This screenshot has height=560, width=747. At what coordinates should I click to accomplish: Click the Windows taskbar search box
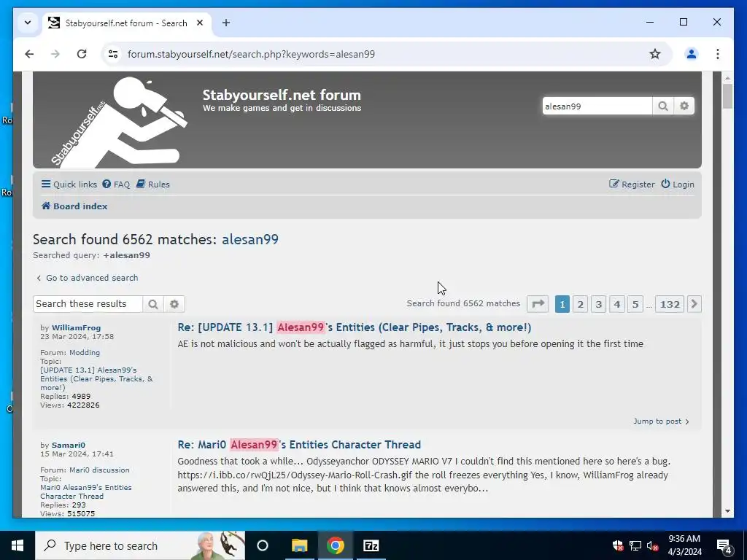coord(140,545)
